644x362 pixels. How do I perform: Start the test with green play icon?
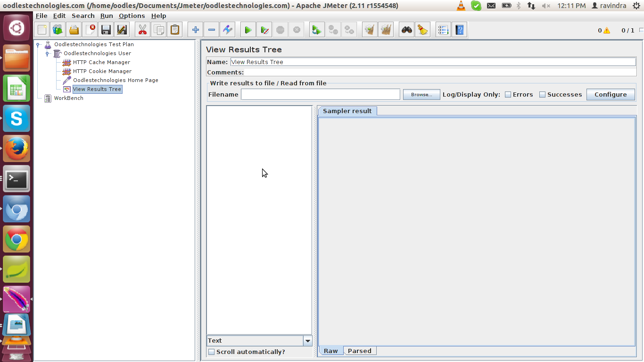[248, 30]
